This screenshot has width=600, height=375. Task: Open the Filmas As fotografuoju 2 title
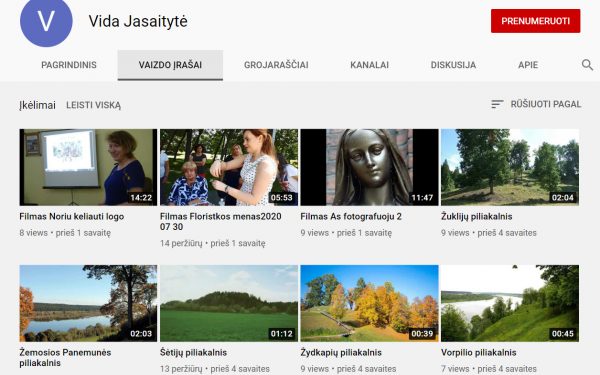[351, 217]
